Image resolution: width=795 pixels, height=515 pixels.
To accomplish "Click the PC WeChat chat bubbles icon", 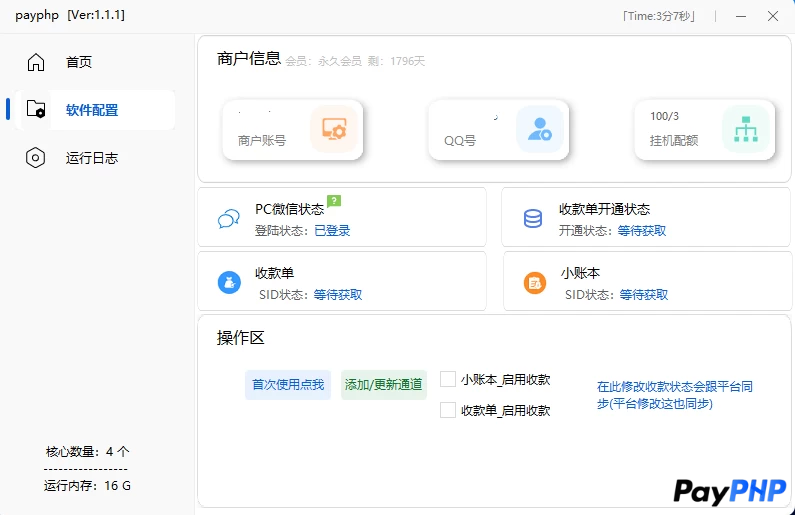I will point(229,219).
